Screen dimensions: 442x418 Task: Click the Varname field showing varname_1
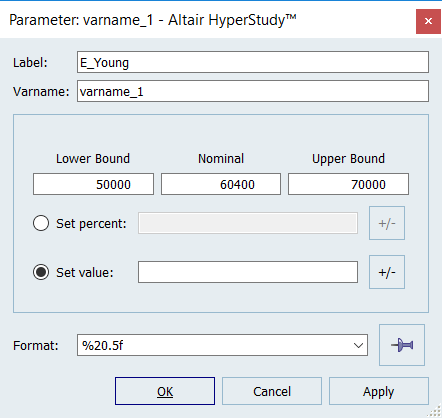click(x=253, y=91)
